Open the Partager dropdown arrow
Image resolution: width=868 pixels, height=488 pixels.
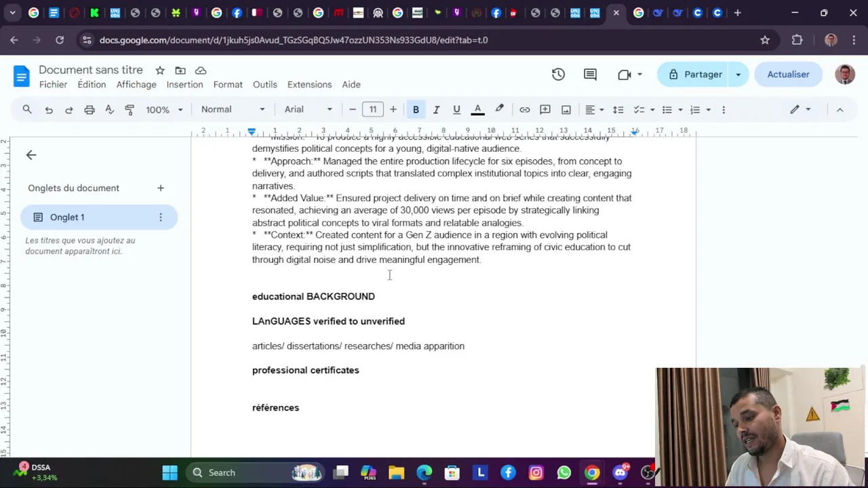pyautogui.click(x=738, y=75)
